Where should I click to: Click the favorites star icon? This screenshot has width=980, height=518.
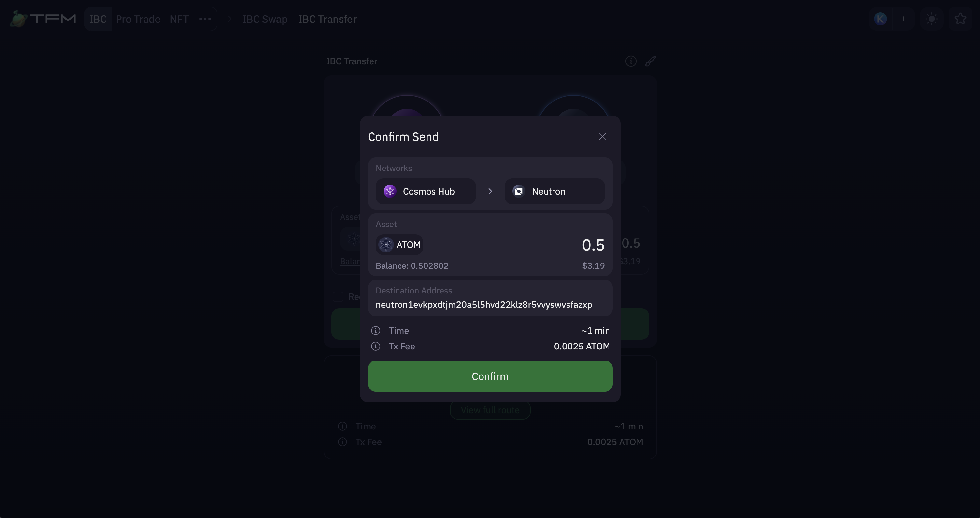(x=960, y=19)
